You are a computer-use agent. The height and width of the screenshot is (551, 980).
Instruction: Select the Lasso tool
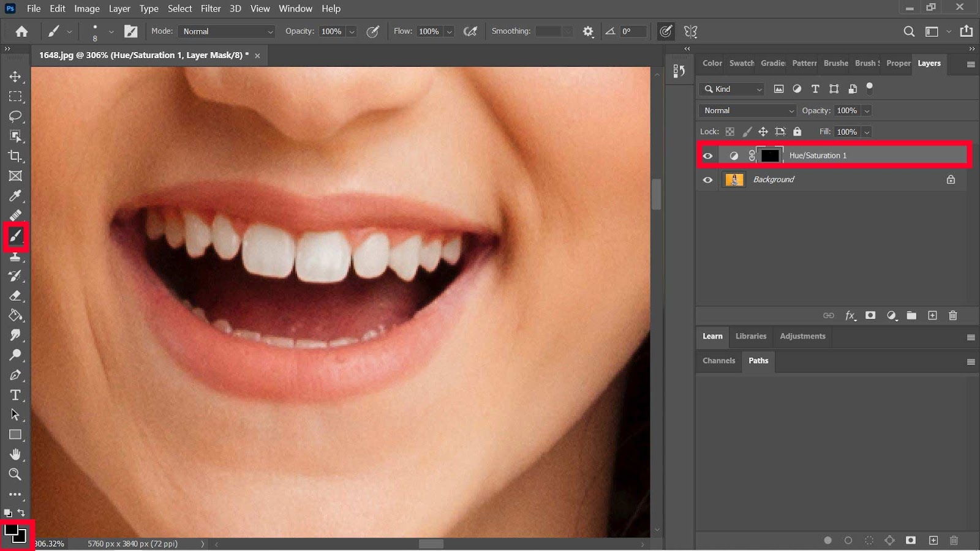(x=15, y=116)
